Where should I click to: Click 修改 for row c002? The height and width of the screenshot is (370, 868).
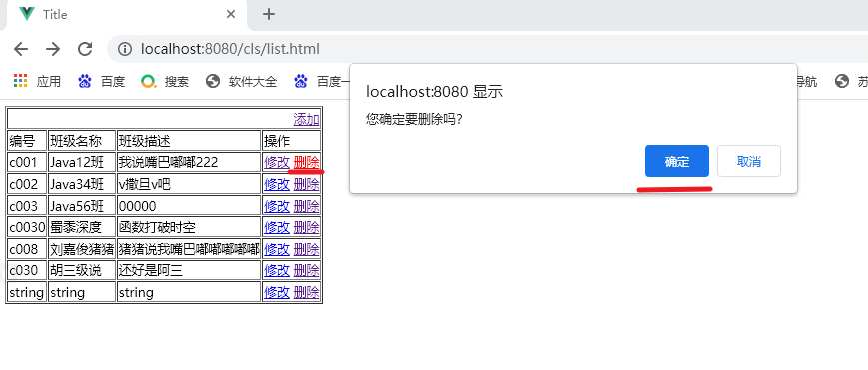[x=277, y=184]
